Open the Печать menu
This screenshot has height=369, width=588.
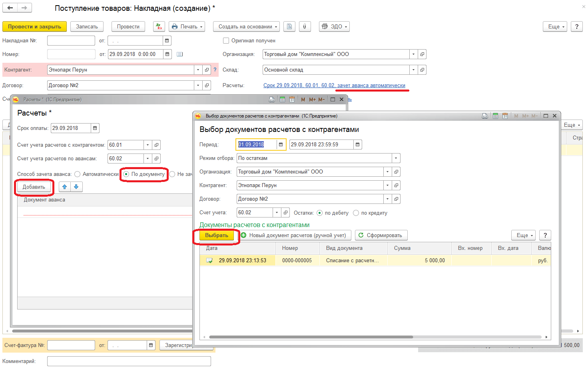click(187, 27)
